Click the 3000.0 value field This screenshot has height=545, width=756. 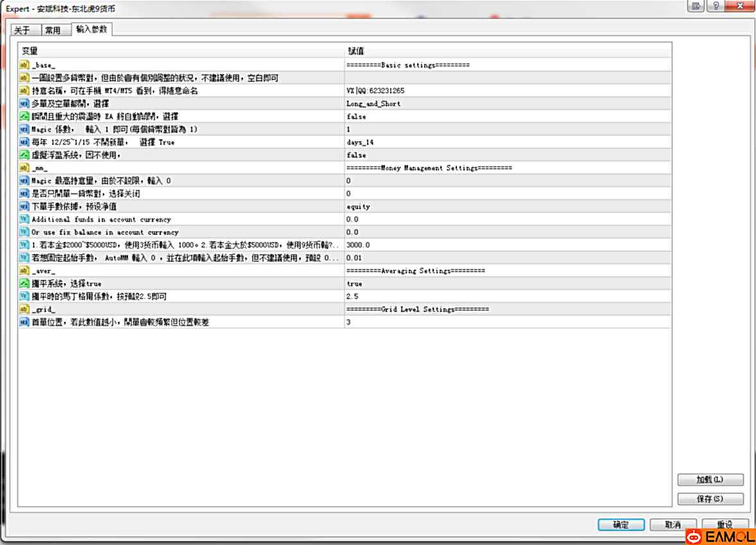[x=358, y=245]
